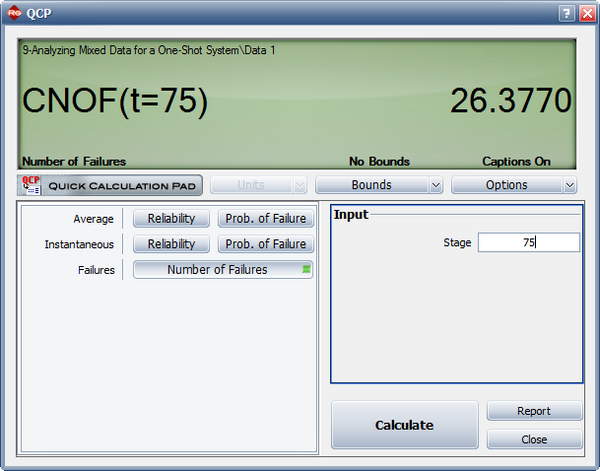Click the Options button
This screenshot has height=471, width=600.
[x=507, y=185]
